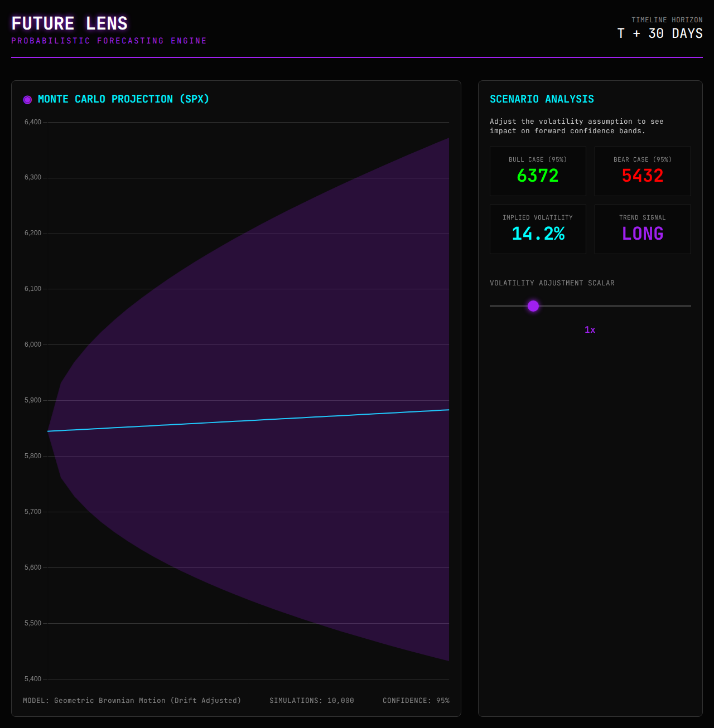
Task: Click the Model: Geometric Brownian Motion footer text
Action: [132, 701]
